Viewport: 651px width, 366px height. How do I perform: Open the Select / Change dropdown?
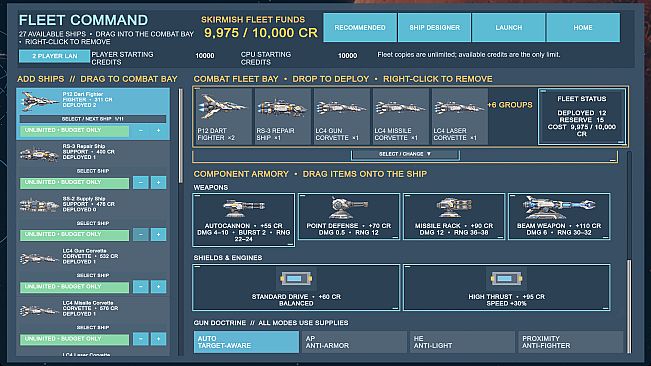click(405, 154)
